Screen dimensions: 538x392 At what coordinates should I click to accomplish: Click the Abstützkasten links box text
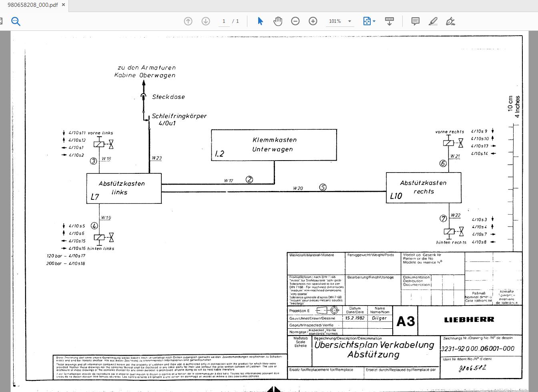(x=121, y=188)
